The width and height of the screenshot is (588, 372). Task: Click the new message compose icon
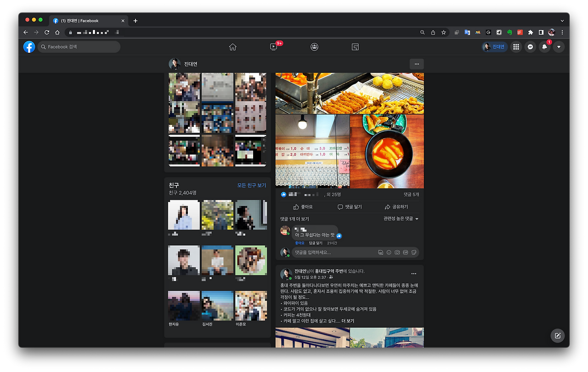click(x=558, y=336)
